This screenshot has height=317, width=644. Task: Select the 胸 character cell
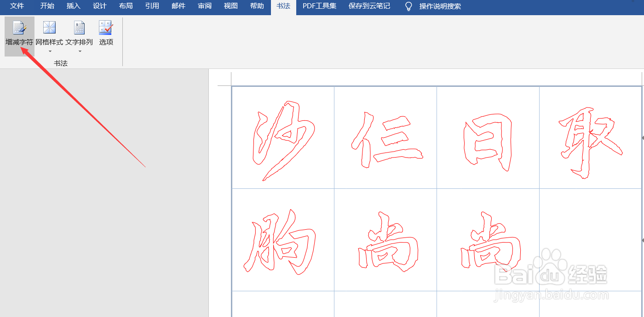(x=283, y=239)
